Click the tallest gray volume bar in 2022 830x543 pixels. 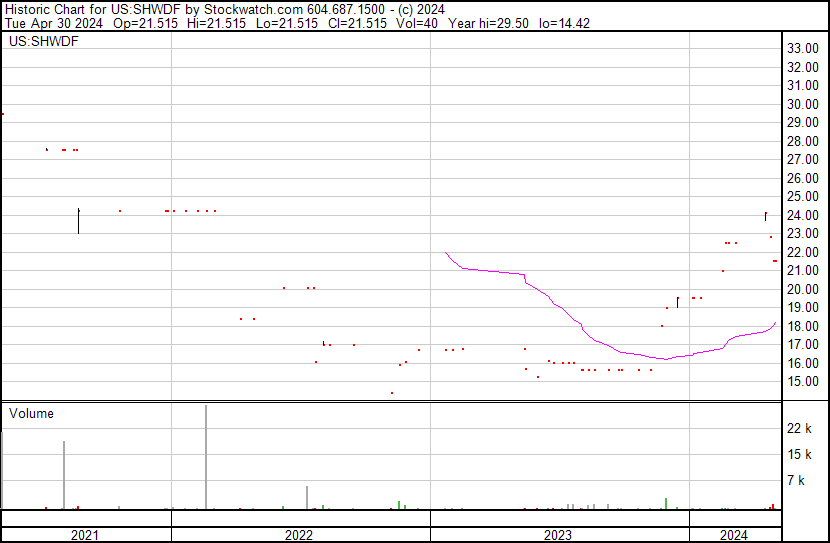(x=206, y=460)
